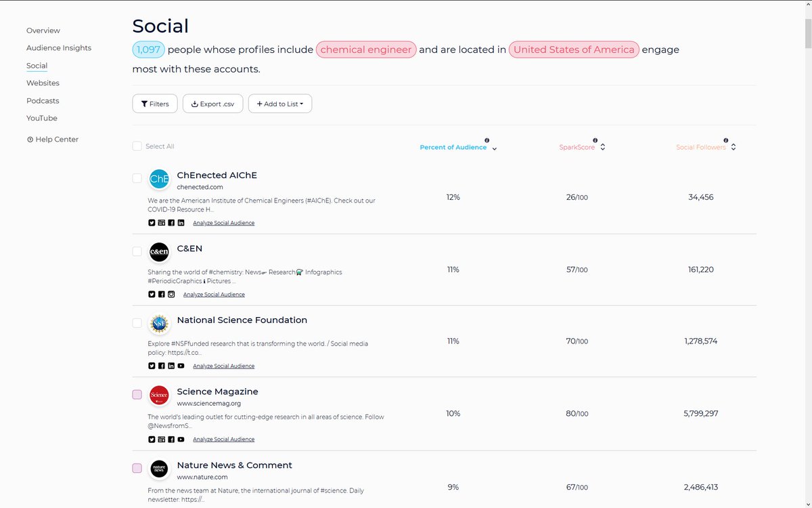Analyze Social Audience for National Science Foundation
Image resolution: width=812 pixels, height=508 pixels.
224,366
